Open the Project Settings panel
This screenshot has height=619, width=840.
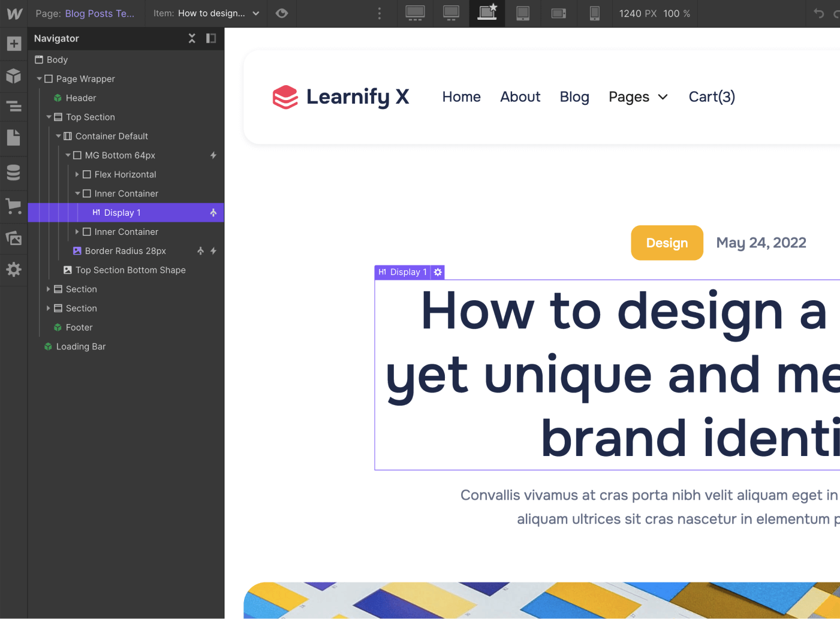tap(13, 270)
